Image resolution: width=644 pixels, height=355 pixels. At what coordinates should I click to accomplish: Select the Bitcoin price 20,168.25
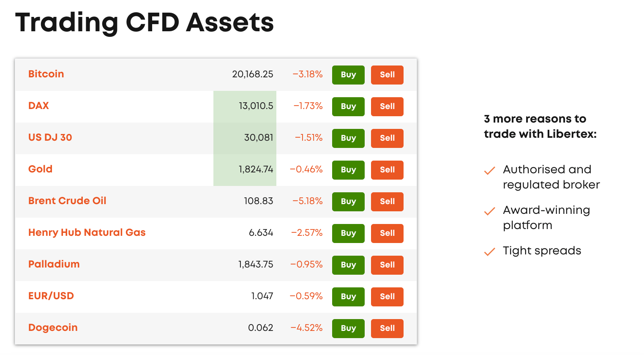tap(252, 74)
